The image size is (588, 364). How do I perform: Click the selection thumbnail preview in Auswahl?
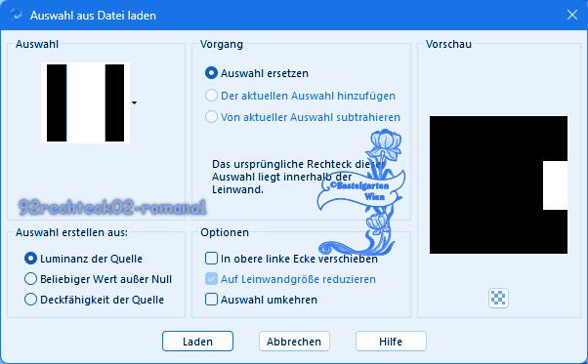click(86, 102)
